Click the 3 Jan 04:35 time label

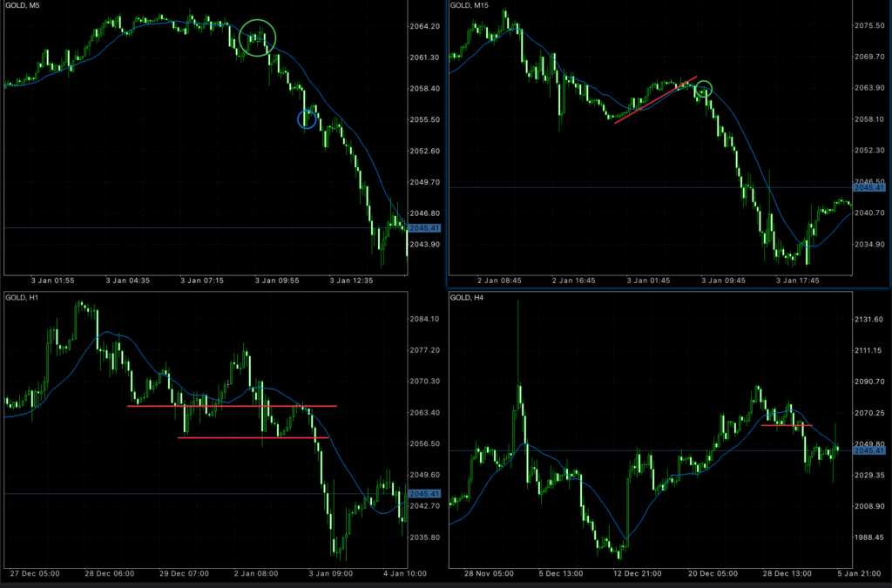tap(127, 280)
